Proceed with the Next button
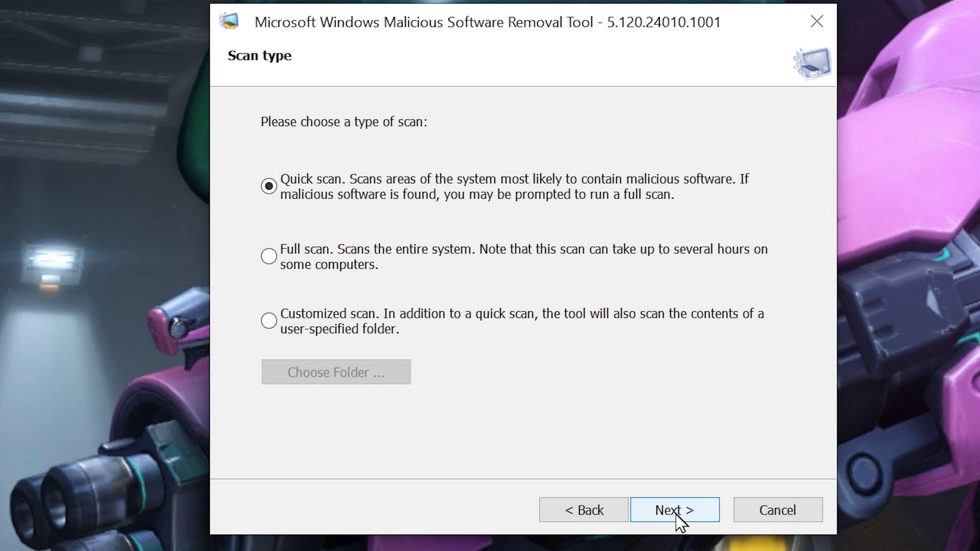The image size is (980, 551). [675, 510]
